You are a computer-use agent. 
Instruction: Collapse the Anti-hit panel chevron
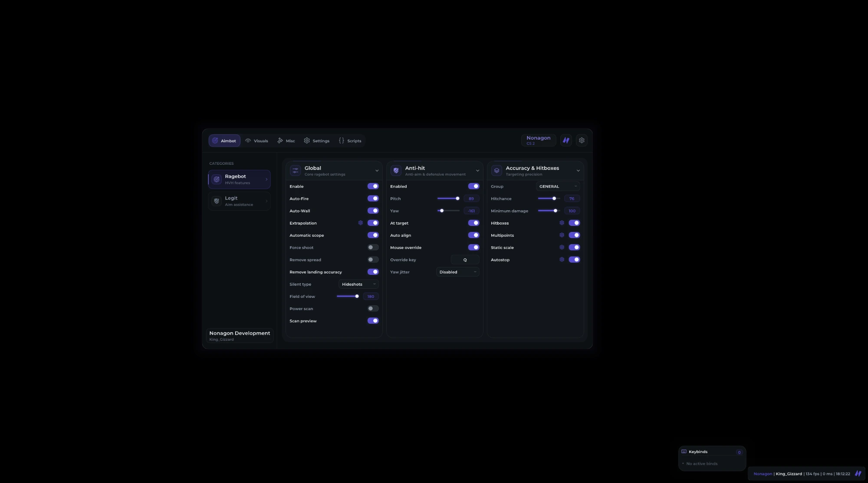477,171
